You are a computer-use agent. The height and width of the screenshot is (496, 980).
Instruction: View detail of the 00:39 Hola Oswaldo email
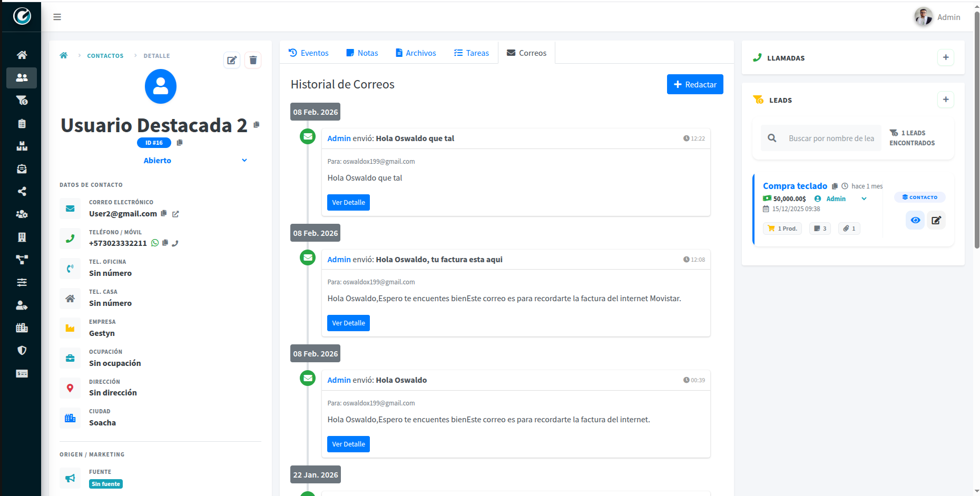pyautogui.click(x=348, y=444)
